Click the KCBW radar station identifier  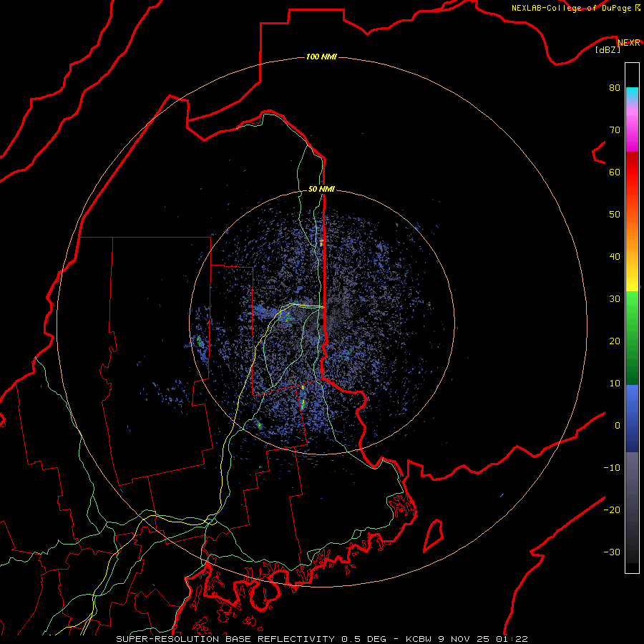419,639
